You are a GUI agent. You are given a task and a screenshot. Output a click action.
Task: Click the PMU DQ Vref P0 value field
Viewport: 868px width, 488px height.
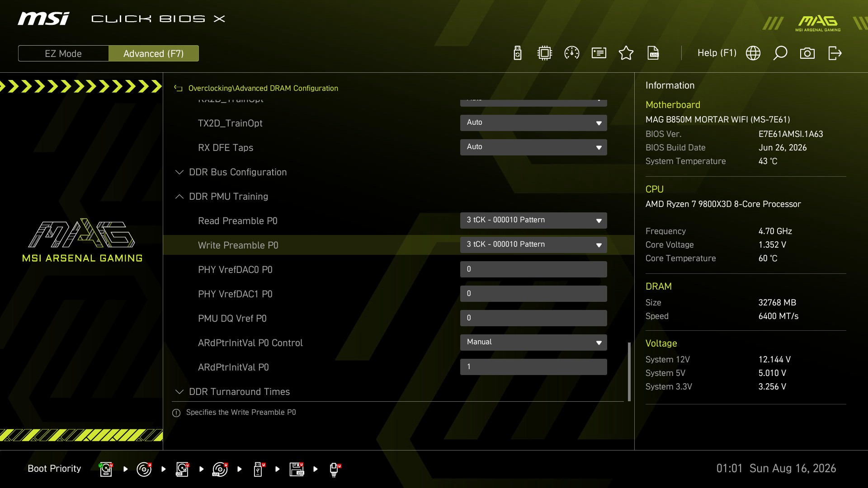pos(533,318)
